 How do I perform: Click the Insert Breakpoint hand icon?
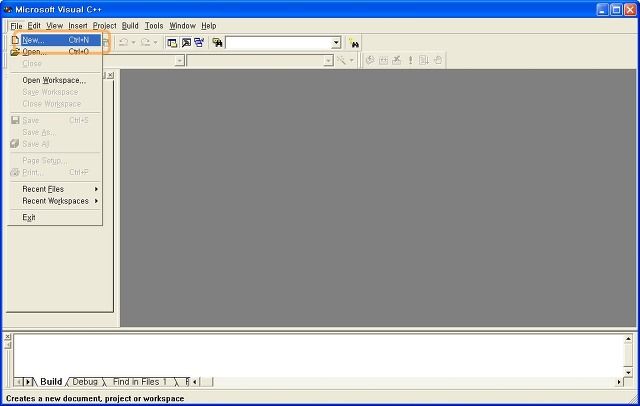pos(438,60)
